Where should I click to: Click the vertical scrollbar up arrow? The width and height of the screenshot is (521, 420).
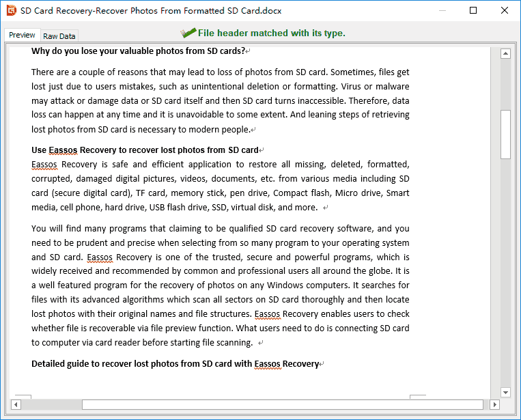505,54
